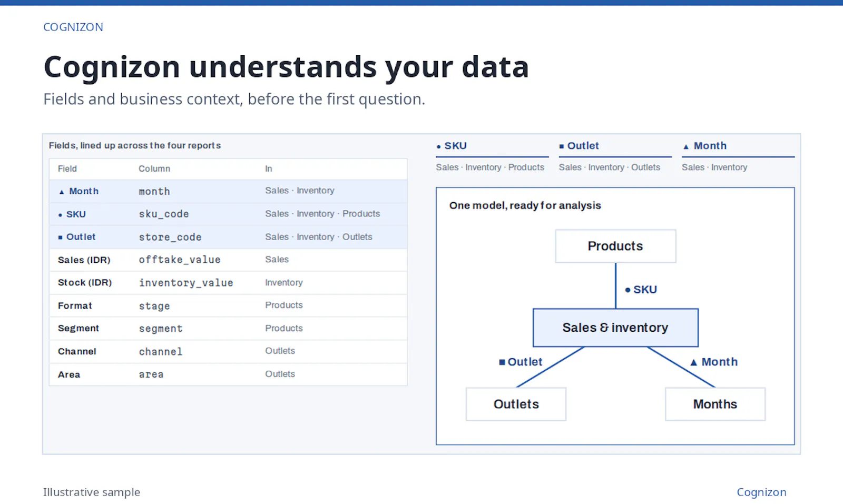The width and height of the screenshot is (843, 504).
Task: Click the Channel field name
Action: [x=77, y=351]
